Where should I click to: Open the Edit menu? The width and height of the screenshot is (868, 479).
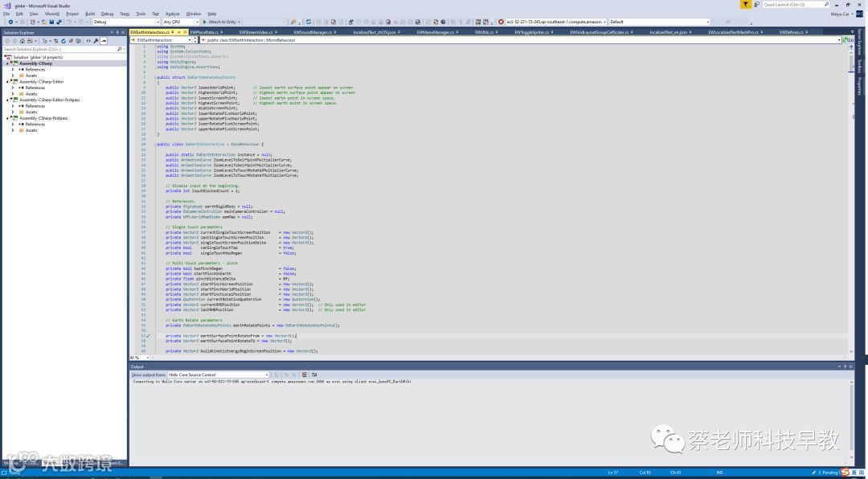19,14
